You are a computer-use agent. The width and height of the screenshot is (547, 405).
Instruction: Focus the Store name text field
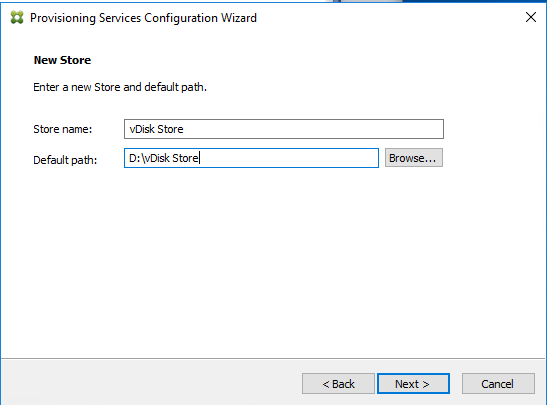(284, 129)
